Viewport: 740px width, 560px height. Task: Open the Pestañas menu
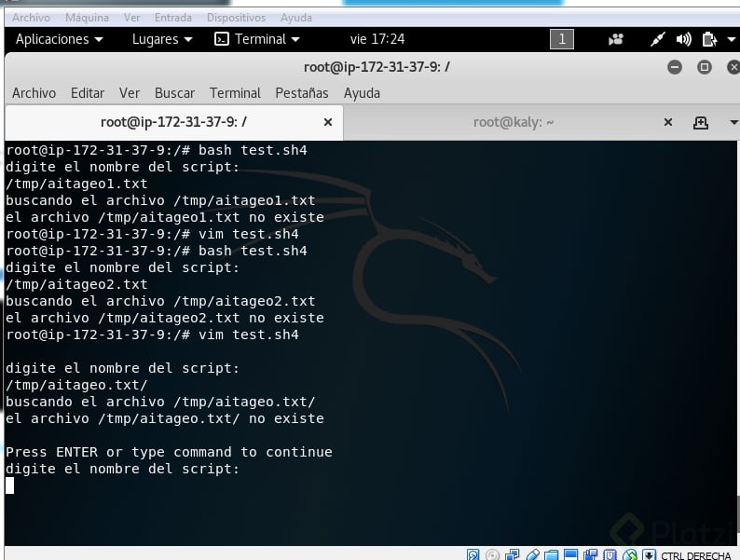[x=302, y=93]
